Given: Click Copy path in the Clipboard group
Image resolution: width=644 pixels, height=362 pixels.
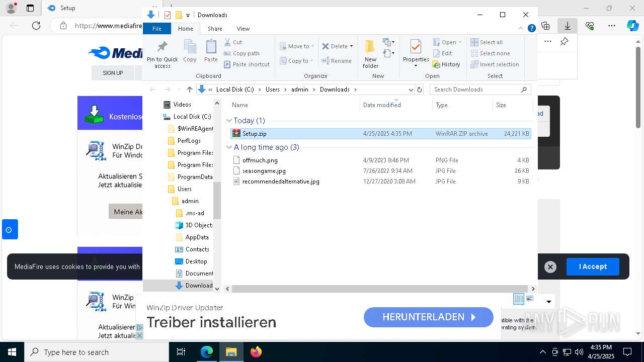Looking at the screenshot, I should [x=242, y=53].
